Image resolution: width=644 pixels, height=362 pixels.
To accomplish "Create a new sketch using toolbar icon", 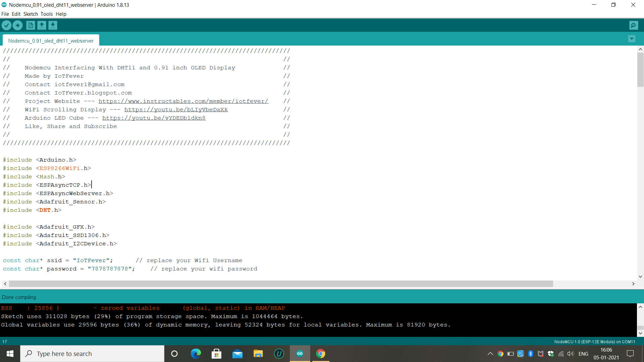I will tap(31, 25).
